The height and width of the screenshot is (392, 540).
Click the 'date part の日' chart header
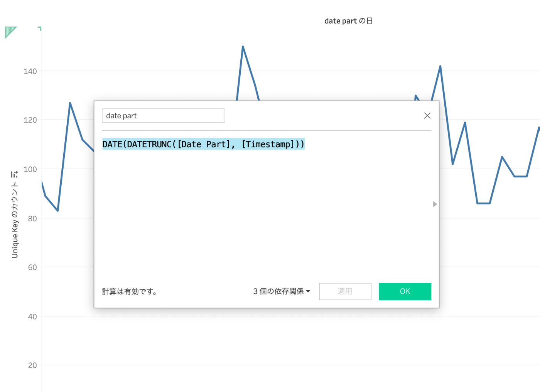(348, 21)
